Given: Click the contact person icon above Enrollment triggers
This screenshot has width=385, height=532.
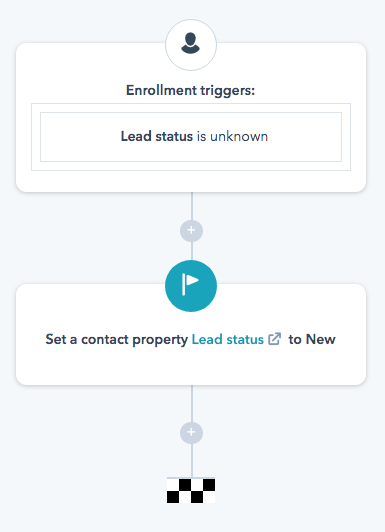Looking at the screenshot, I should point(191,45).
